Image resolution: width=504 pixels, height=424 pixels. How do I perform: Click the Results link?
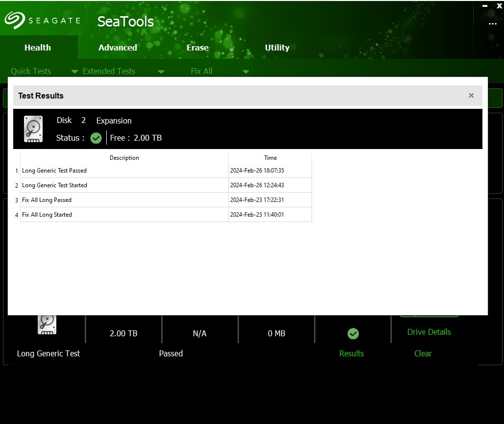click(x=352, y=353)
